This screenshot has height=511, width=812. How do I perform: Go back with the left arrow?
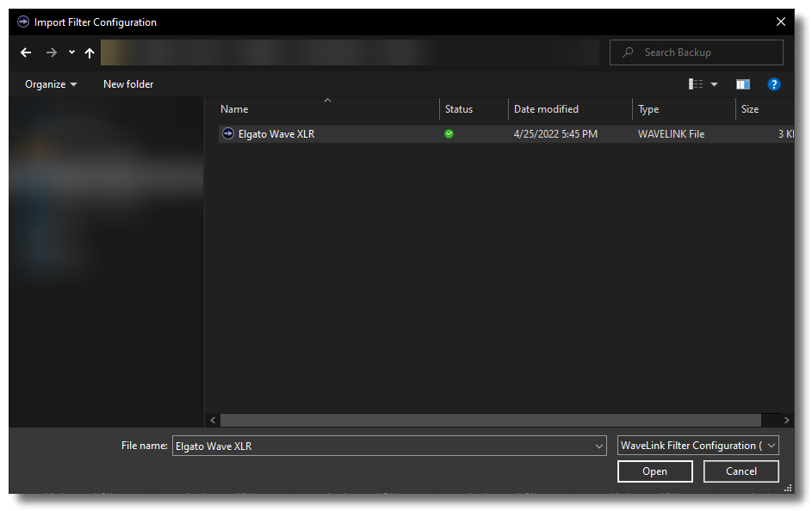click(26, 52)
